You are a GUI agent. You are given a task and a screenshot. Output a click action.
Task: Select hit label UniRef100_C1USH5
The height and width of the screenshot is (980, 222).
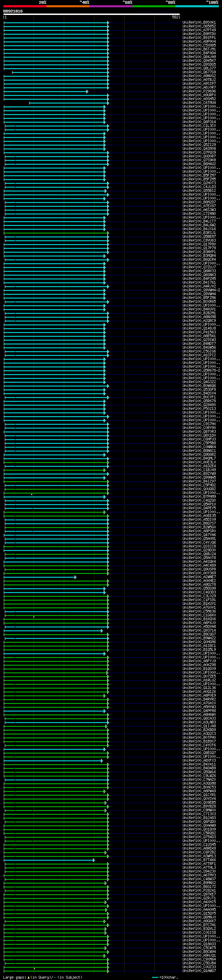(199, 844)
